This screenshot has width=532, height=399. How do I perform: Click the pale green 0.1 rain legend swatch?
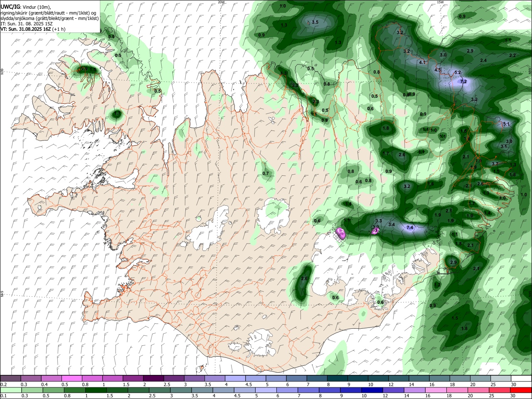point(11,390)
